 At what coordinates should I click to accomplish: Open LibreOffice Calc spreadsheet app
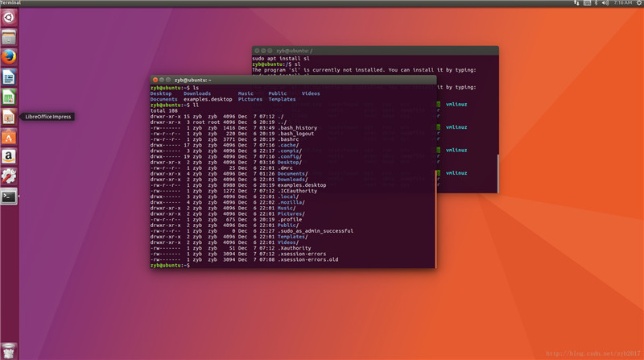(x=9, y=97)
